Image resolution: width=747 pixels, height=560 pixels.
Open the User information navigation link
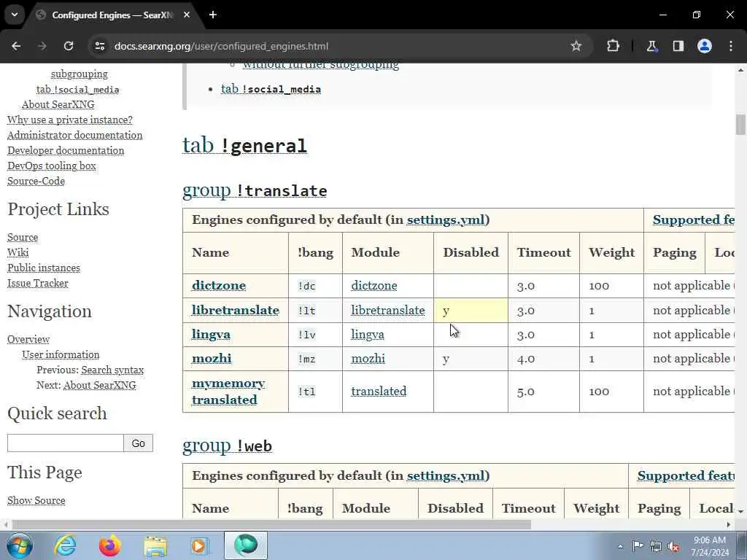tap(61, 354)
